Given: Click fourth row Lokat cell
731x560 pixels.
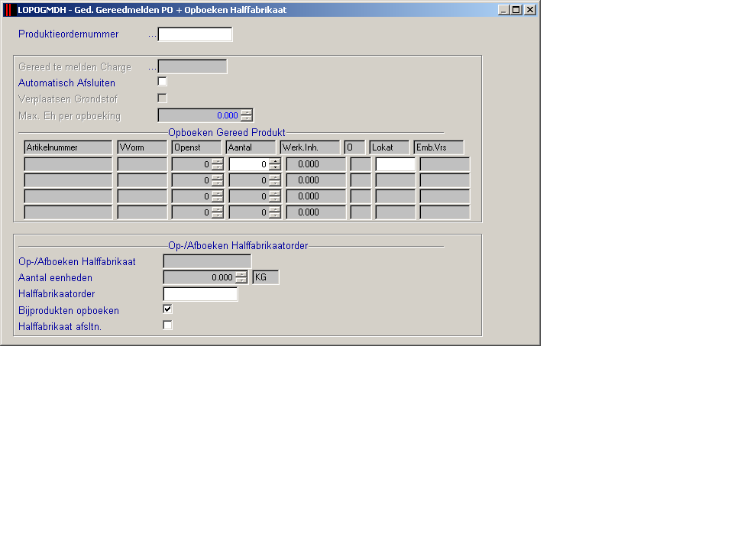Looking at the screenshot, I should tap(396, 212).
